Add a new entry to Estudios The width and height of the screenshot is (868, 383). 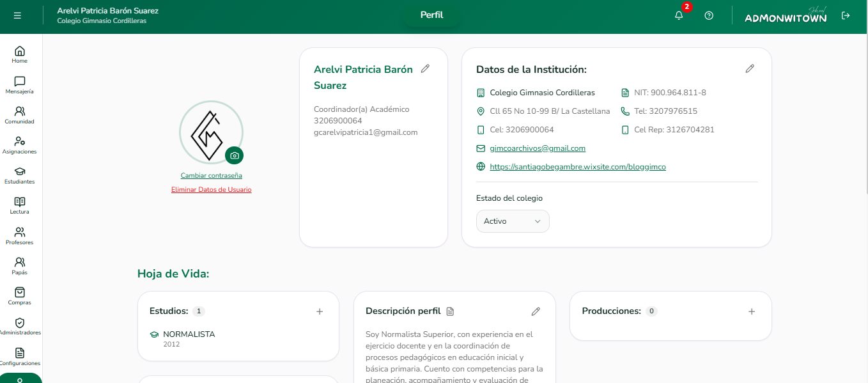click(320, 311)
